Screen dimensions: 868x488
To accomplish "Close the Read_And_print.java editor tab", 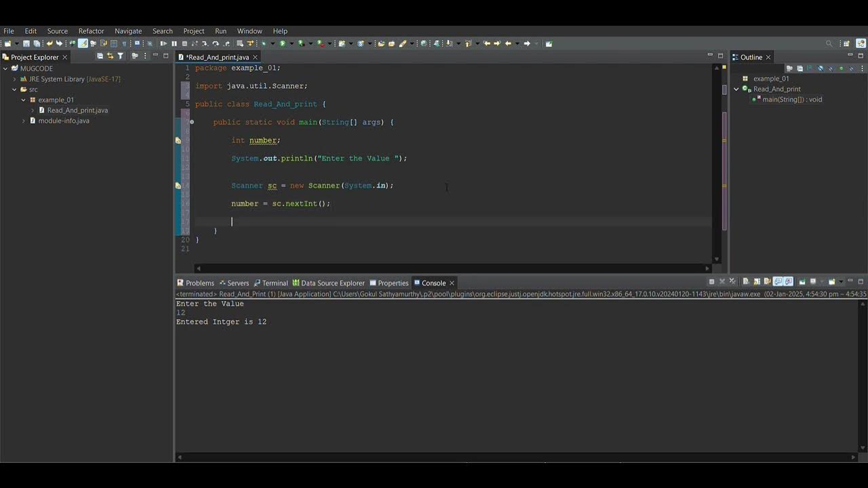I will pos(255,57).
